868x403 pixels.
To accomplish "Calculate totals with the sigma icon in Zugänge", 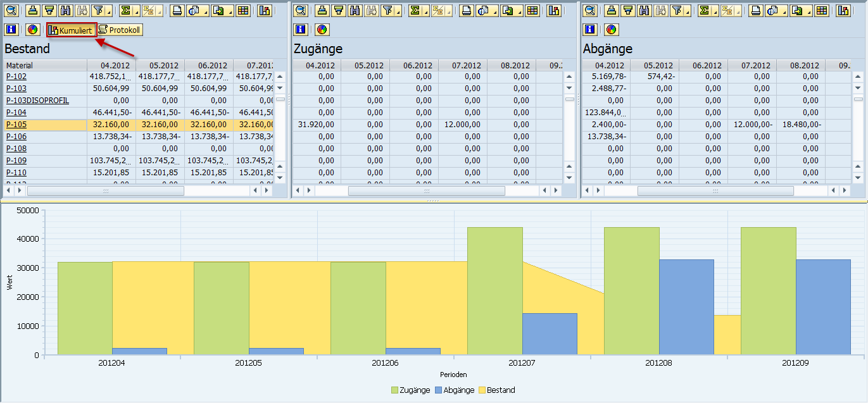I will pos(416,11).
